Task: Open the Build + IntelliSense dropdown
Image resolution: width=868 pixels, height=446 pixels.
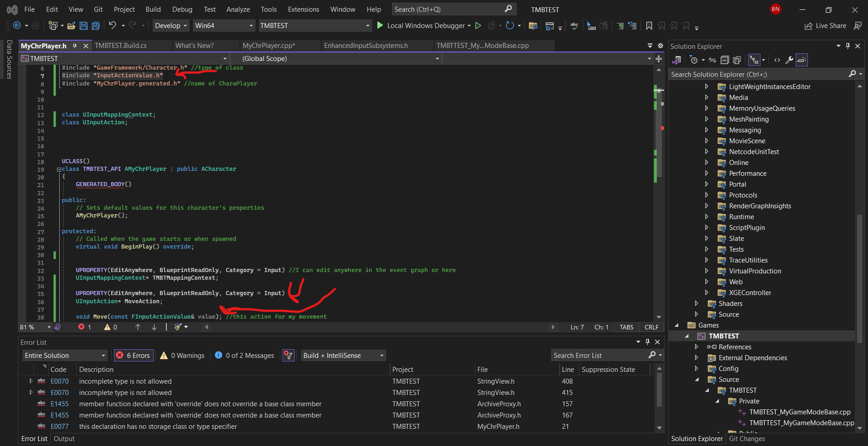Action: point(344,356)
